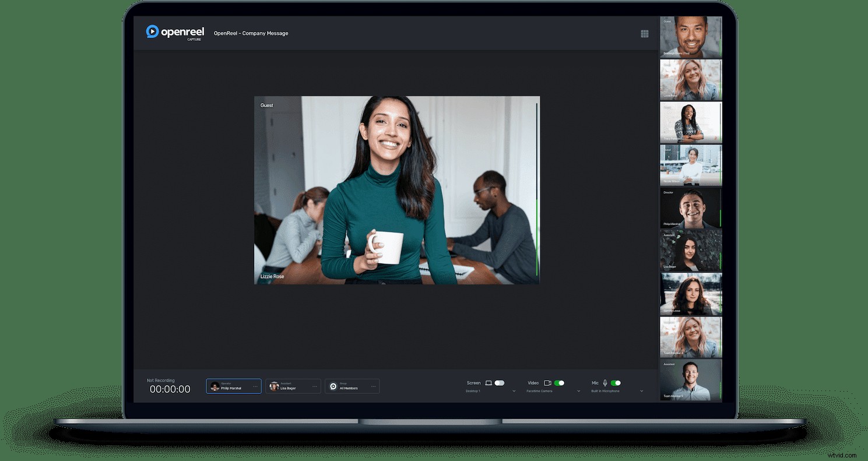Screen dimensions: 868x461
Task: Disable the Video toggle
Action: click(559, 383)
